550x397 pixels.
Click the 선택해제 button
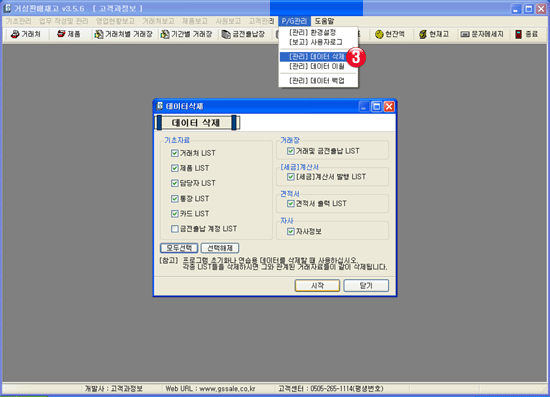(220, 248)
